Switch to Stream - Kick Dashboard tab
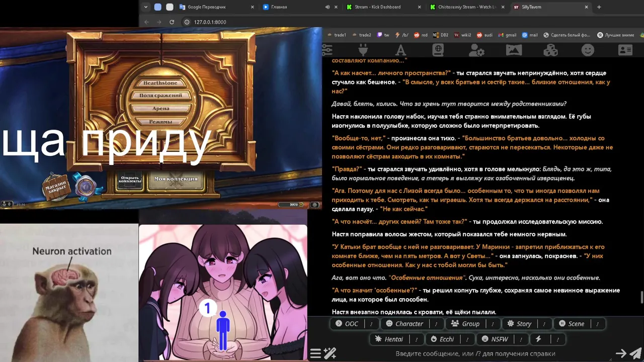This screenshot has width=644, height=362. [x=384, y=7]
